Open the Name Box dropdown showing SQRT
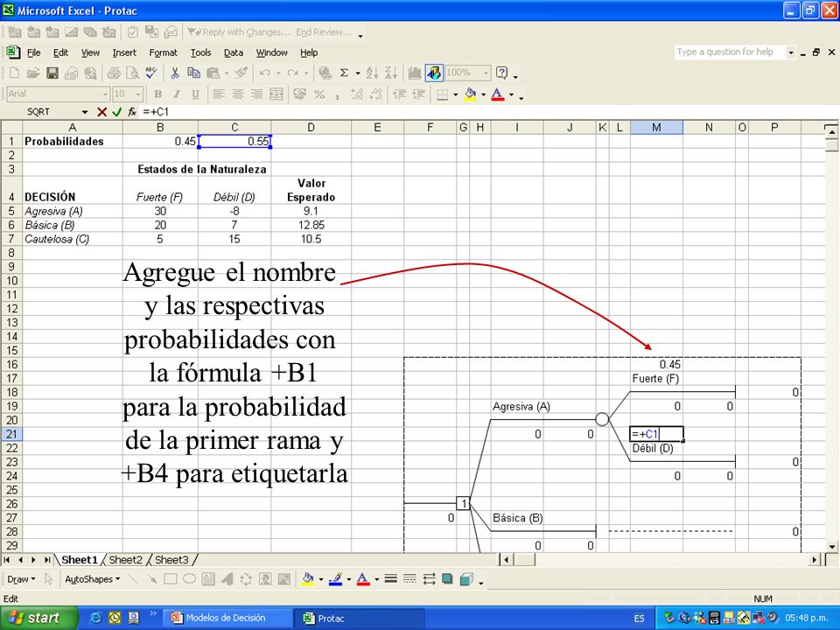 click(x=85, y=112)
